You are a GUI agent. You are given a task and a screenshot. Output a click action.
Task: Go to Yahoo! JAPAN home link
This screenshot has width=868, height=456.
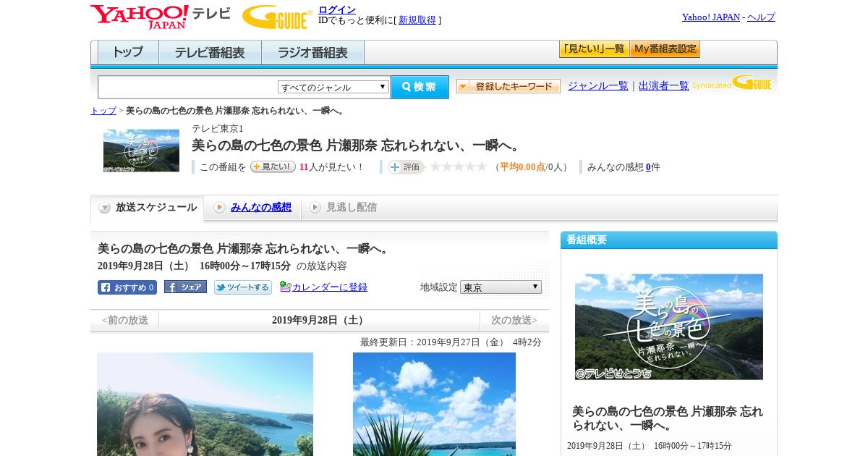click(710, 17)
